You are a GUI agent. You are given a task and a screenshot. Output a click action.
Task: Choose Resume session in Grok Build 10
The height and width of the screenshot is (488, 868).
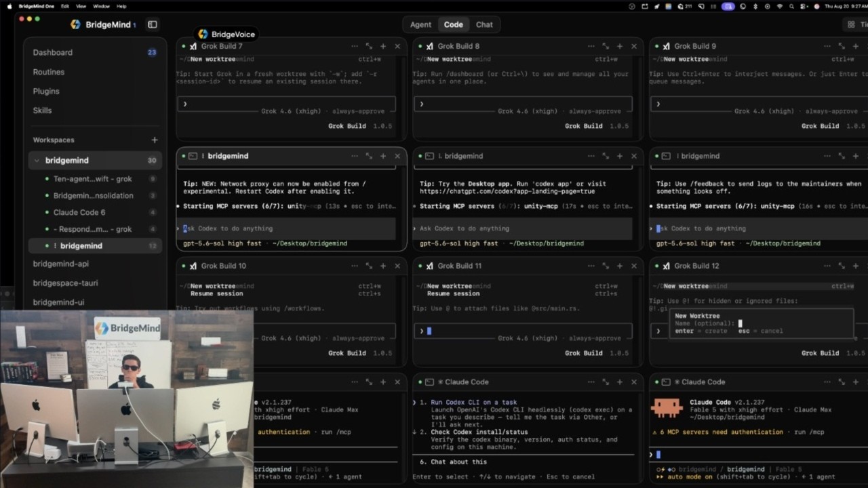[x=216, y=293]
